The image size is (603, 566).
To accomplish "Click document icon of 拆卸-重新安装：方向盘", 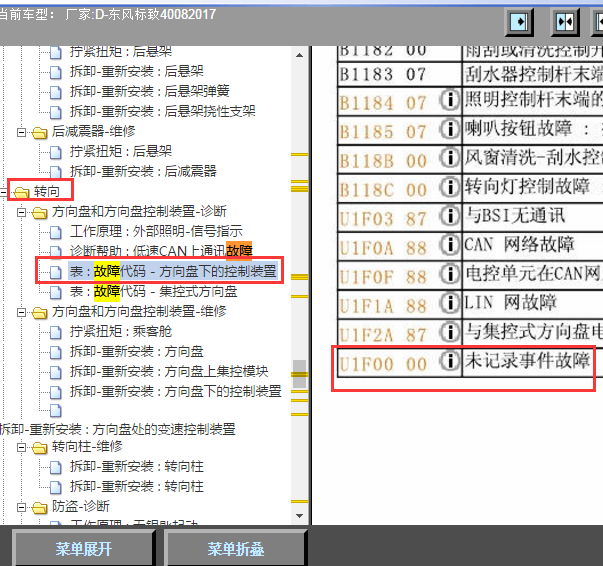I will [x=56, y=352].
